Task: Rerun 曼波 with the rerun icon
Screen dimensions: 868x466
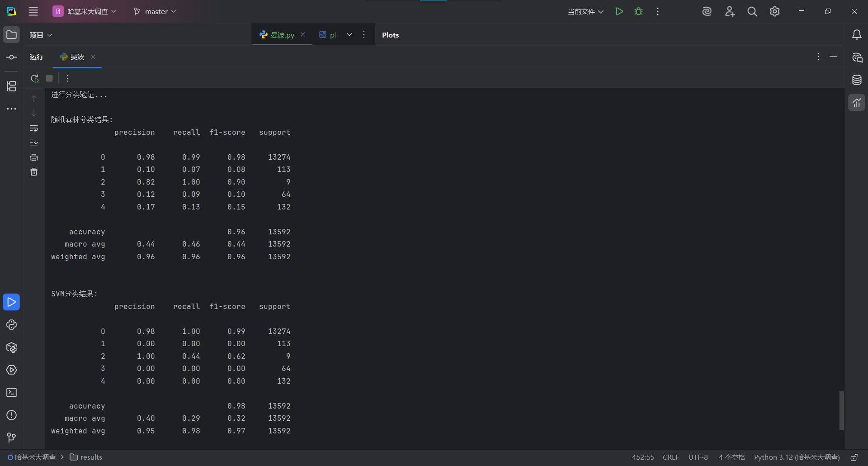Action: (34, 78)
